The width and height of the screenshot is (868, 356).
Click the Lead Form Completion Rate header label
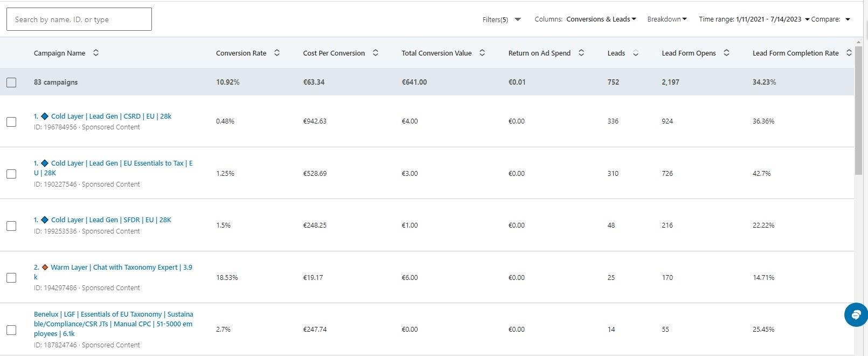tap(796, 53)
